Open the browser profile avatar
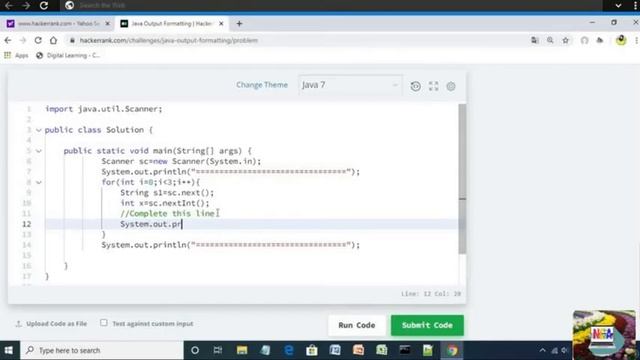 click(x=621, y=40)
